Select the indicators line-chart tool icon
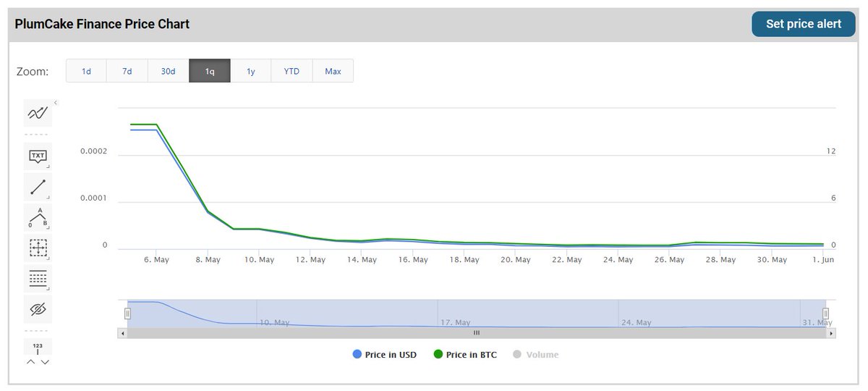The image size is (868, 391). [38, 113]
